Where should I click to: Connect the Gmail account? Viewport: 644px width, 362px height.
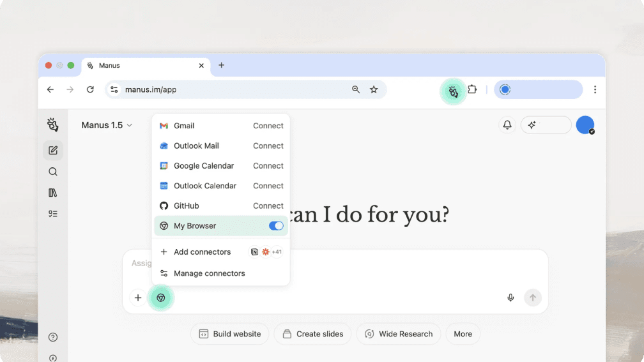(268, 126)
